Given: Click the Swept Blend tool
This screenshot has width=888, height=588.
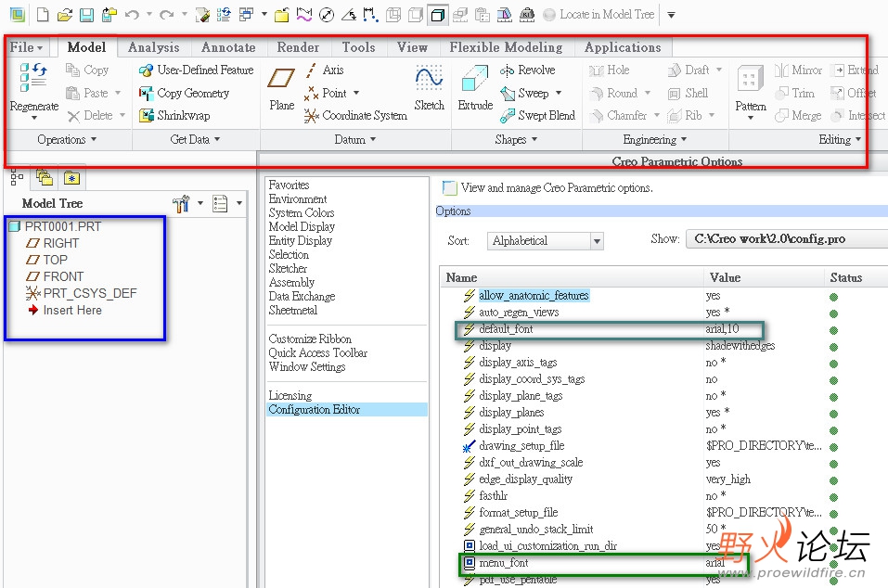Looking at the screenshot, I should pyautogui.click(x=537, y=115).
